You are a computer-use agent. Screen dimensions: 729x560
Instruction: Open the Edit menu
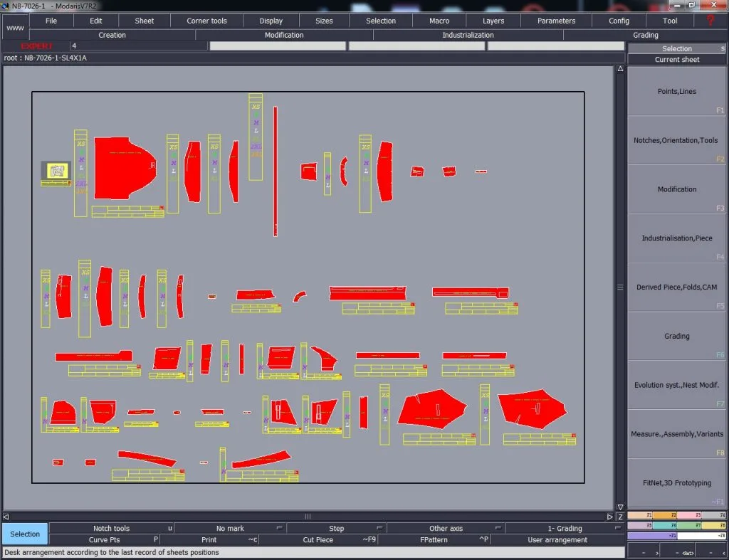[x=96, y=21]
